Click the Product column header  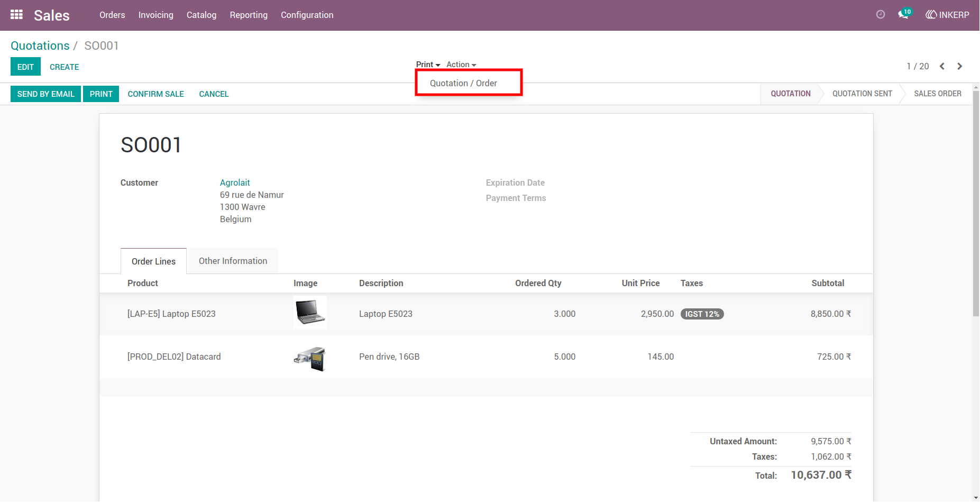point(143,283)
